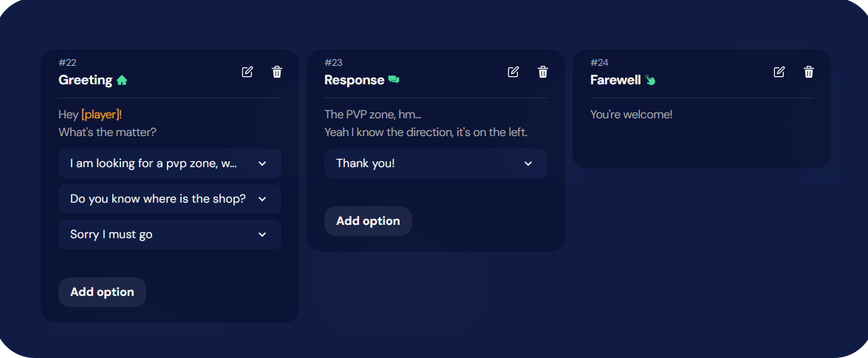Add option to the Greeting card

pyautogui.click(x=103, y=292)
